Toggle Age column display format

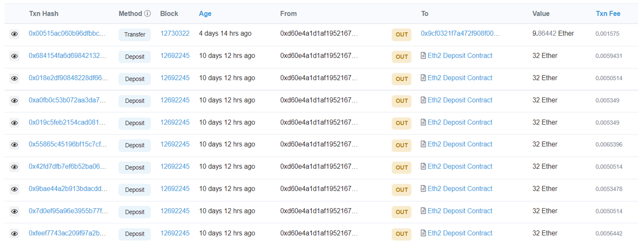205,14
